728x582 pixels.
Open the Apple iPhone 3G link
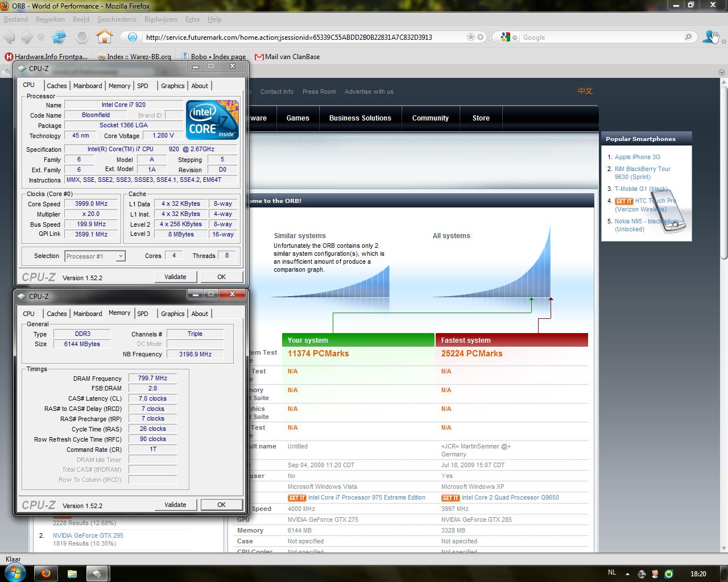click(x=638, y=157)
